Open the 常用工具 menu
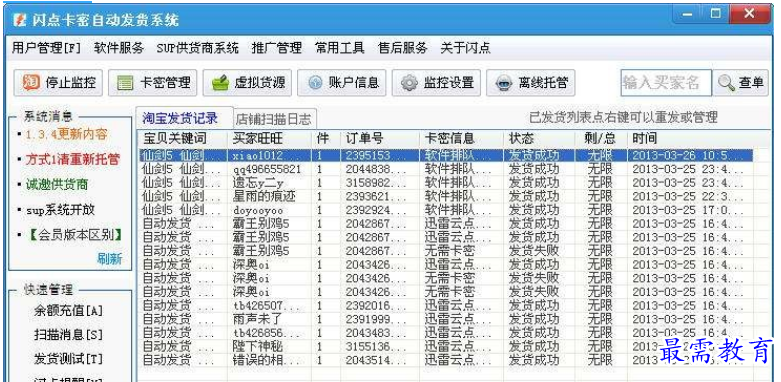This screenshot has height=382, width=781. point(340,48)
